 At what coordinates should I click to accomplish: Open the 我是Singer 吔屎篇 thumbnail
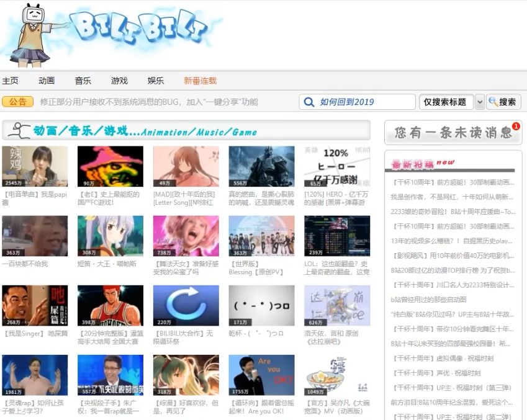tap(35, 305)
